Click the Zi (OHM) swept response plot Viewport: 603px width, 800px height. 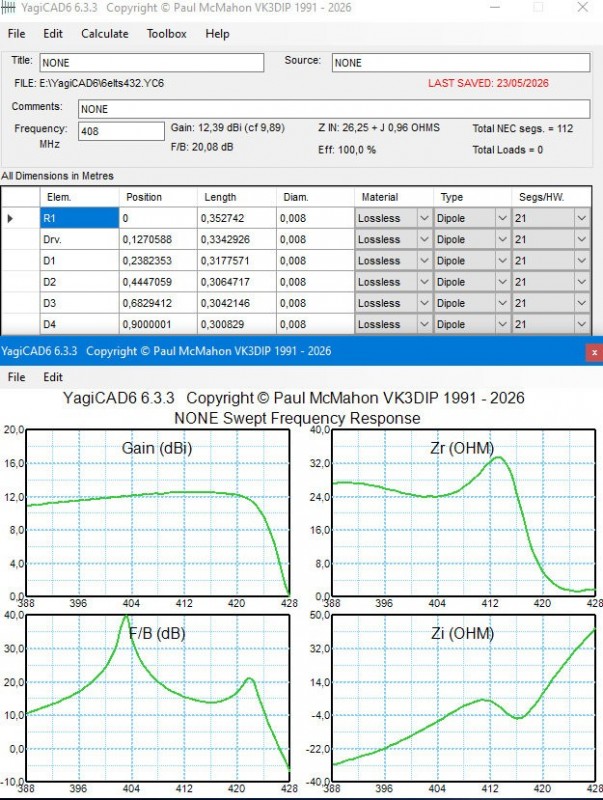pyautogui.click(x=464, y=698)
